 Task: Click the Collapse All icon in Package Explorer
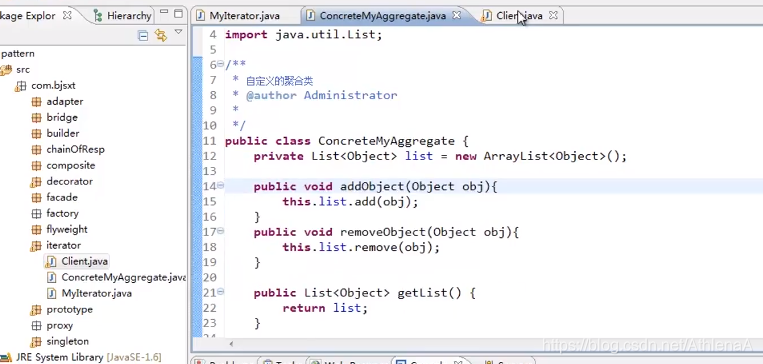tap(143, 35)
